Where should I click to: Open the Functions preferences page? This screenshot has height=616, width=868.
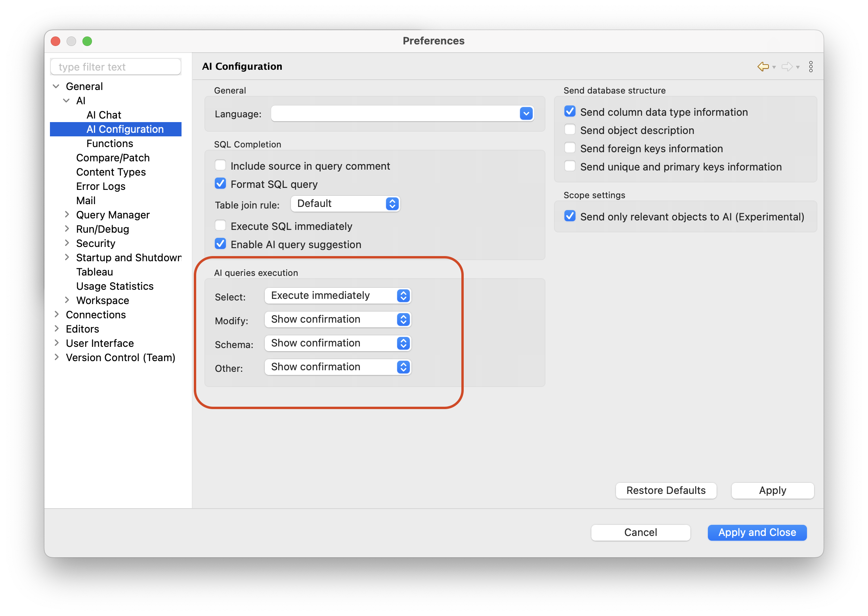(110, 143)
